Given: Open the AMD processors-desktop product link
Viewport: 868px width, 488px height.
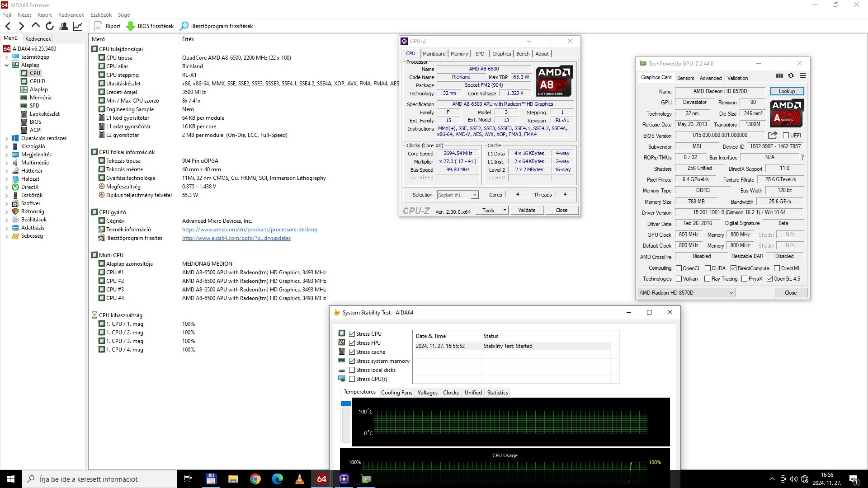Looking at the screenshot, I should click(x=250, y=230).
